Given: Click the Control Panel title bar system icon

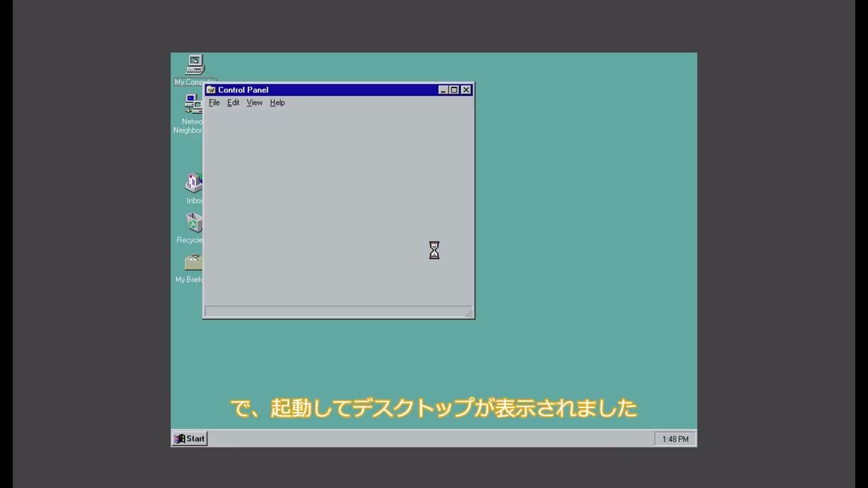Looking at the screenshot, I should (211, 90).
